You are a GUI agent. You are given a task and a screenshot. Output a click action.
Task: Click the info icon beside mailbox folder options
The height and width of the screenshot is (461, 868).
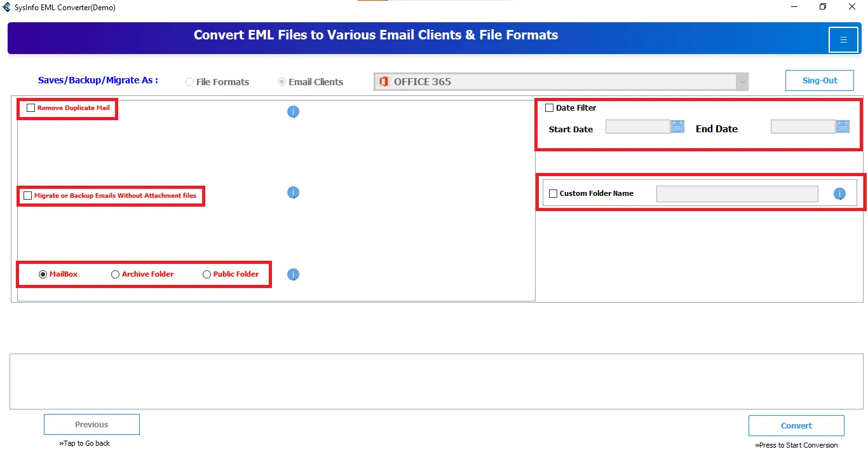tap(293, 275)
